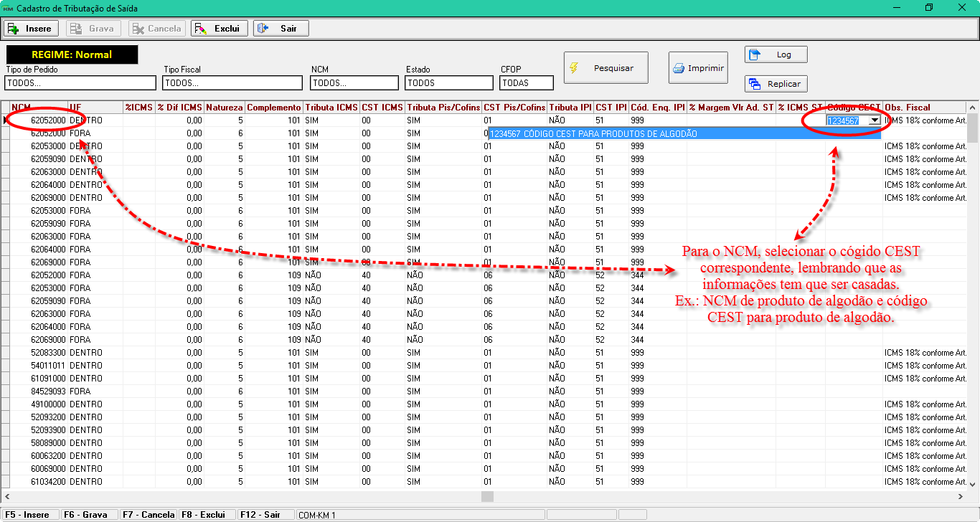Click the Complemento column header
This screenshot has width=980, height=522.
(274, 108)
